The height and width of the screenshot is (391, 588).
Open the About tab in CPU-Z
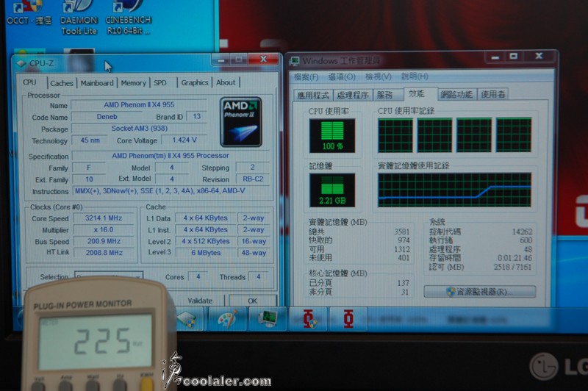226,82
